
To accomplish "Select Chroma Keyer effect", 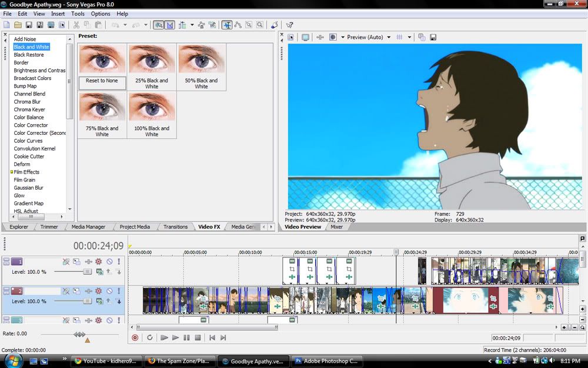I will (x=29, y=110).
